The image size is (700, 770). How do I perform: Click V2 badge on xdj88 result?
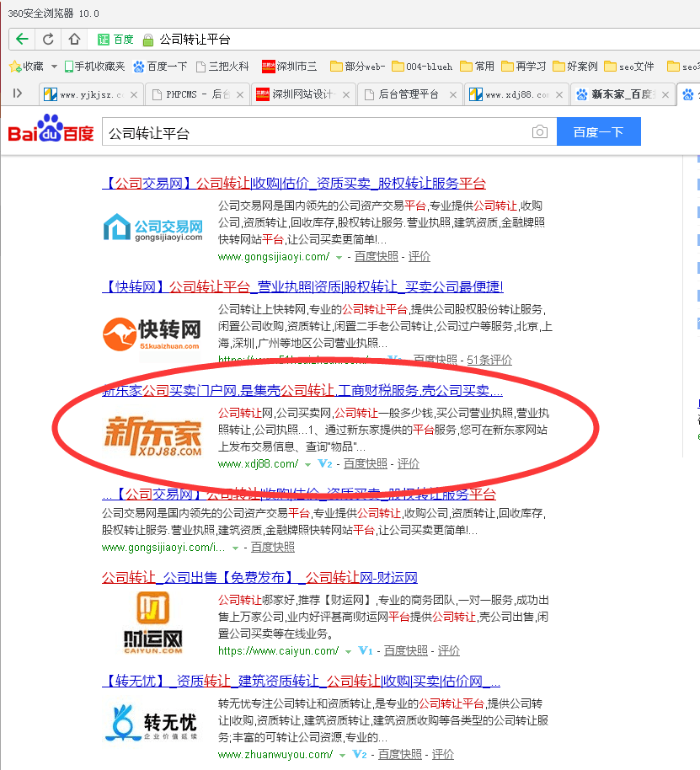click(x=325, y=463)
